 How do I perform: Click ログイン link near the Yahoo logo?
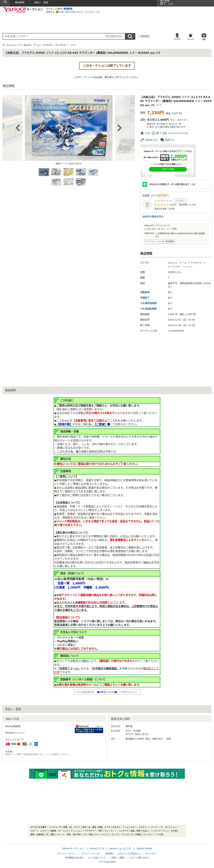pos(50,12)
